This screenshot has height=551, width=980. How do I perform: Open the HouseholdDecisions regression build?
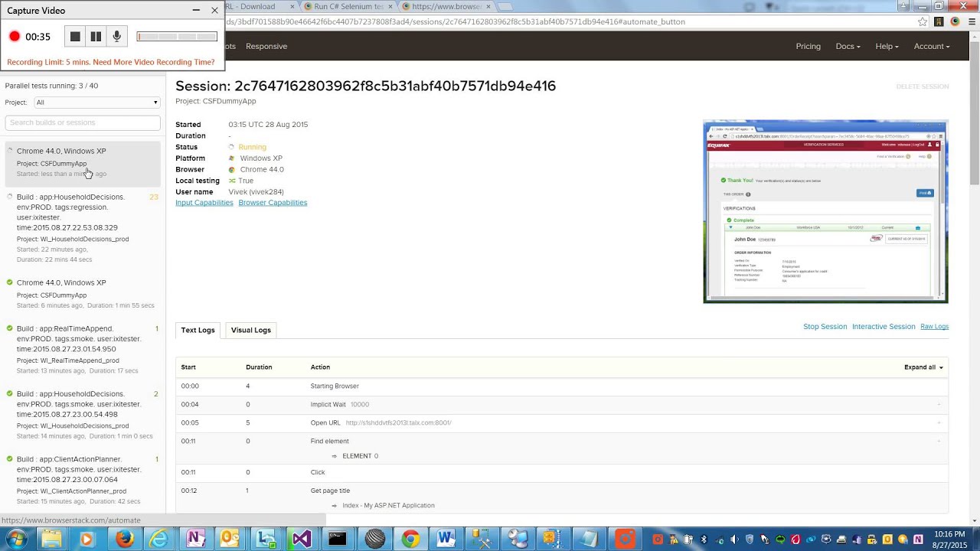[83, 228]
